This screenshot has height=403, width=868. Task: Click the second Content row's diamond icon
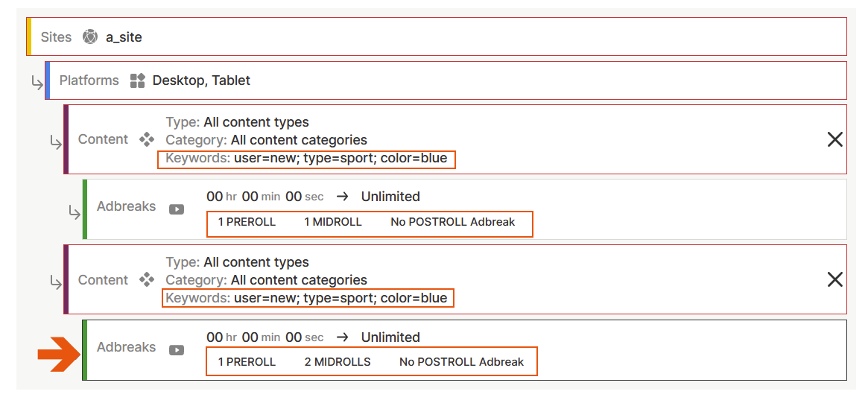click(147, 280)
